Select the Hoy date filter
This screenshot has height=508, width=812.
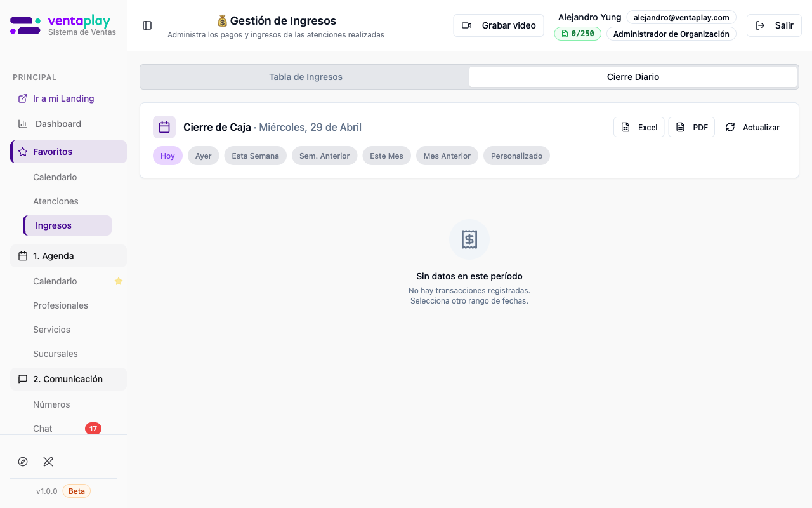coord(167,156)
